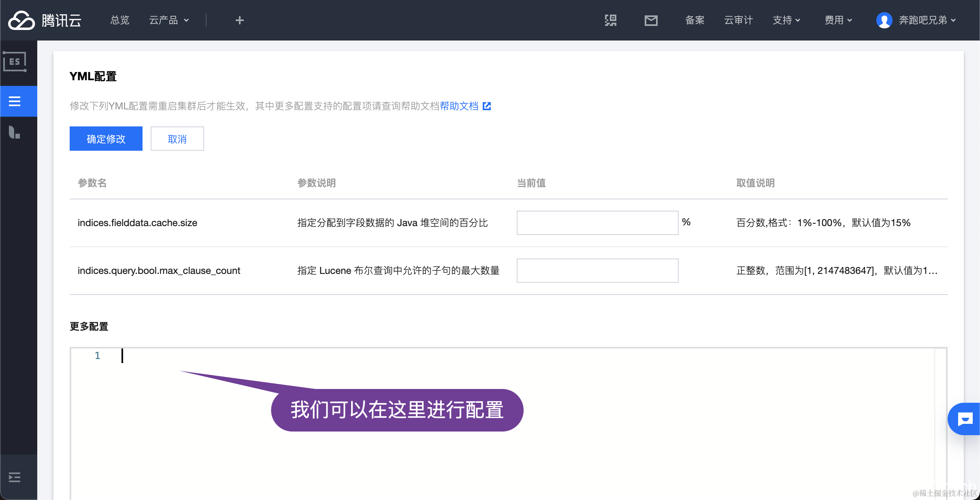Expand the 支持 dropdown menu
The width and height of the screenshot is (980, 500).
point(786,20)
